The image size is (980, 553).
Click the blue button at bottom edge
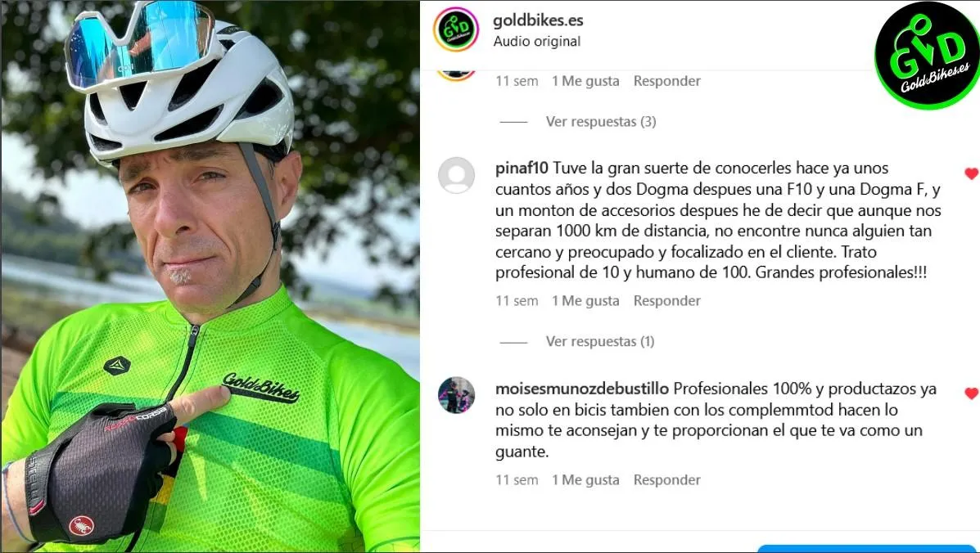[x=869, y=549]
